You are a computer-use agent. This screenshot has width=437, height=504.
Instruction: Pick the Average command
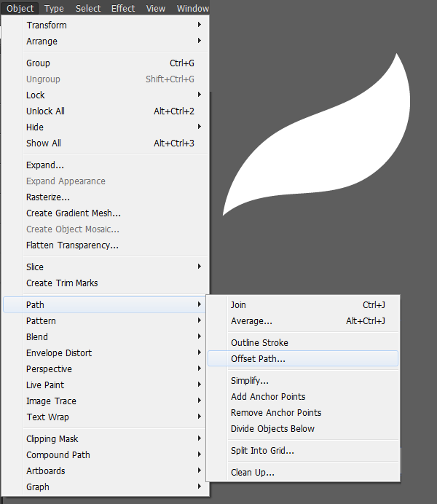[x=251, y=321]
